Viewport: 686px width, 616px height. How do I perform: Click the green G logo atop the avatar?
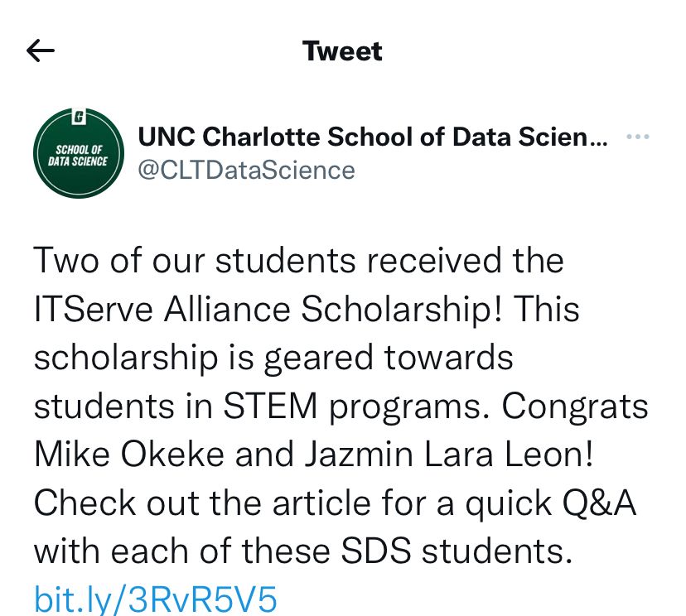(x=79, y=115)
